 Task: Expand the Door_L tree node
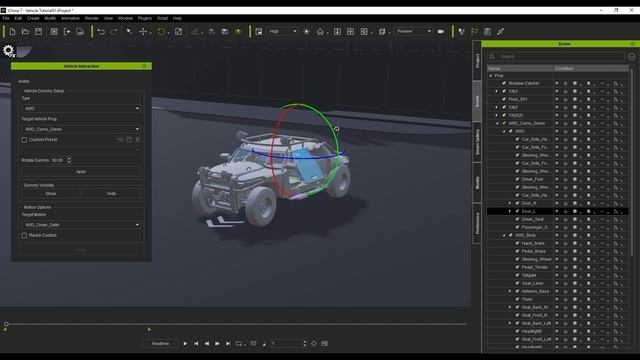[509, 211]
